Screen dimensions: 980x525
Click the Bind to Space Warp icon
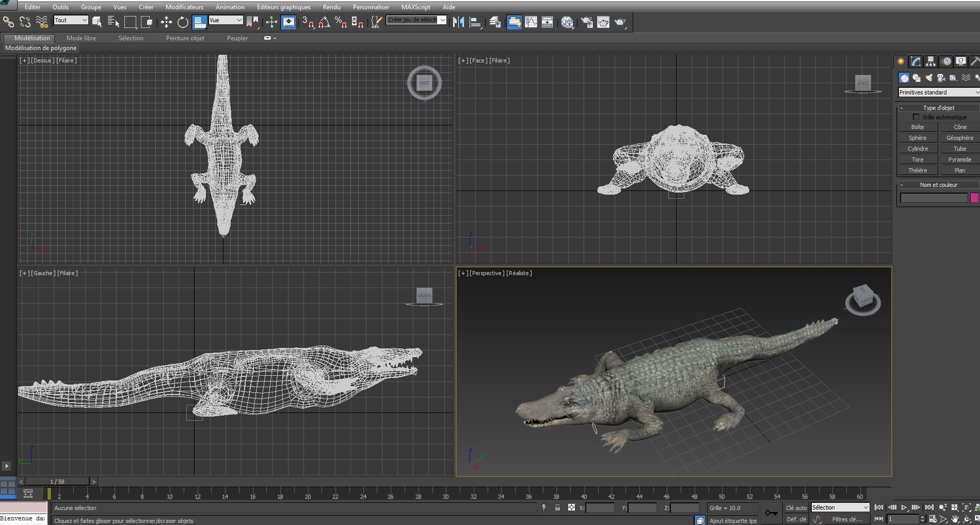point(42,22)
